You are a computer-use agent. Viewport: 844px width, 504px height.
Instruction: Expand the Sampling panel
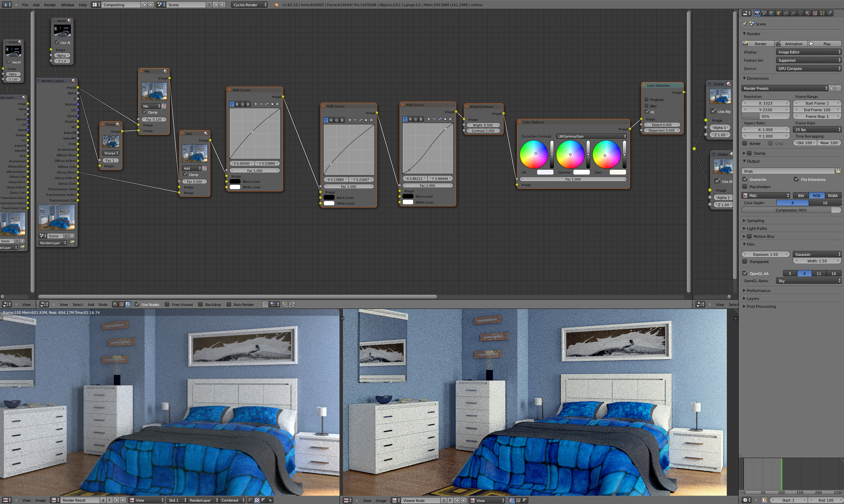click(755, 221)
